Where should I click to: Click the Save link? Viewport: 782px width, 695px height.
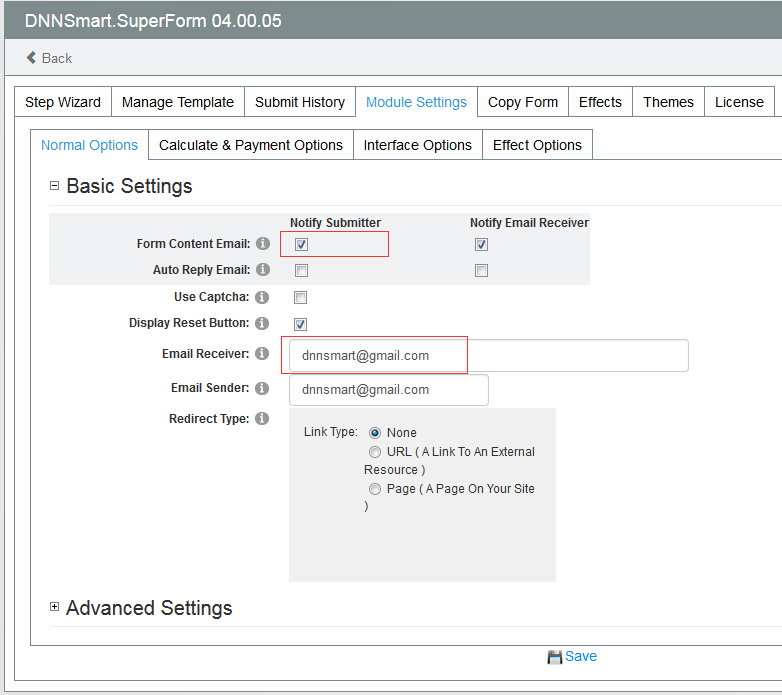coord(581,656)
